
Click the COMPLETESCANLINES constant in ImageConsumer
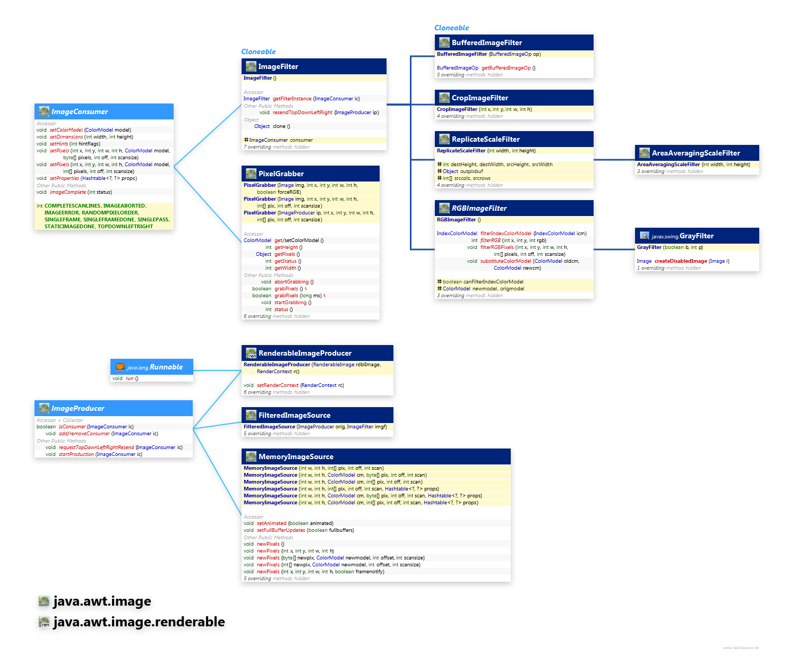[x=73, y=205]
